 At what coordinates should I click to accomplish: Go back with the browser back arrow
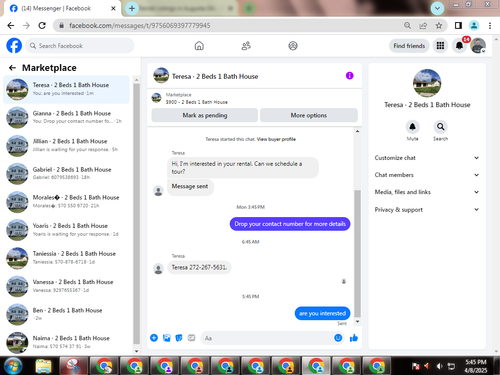pos(11,25)
